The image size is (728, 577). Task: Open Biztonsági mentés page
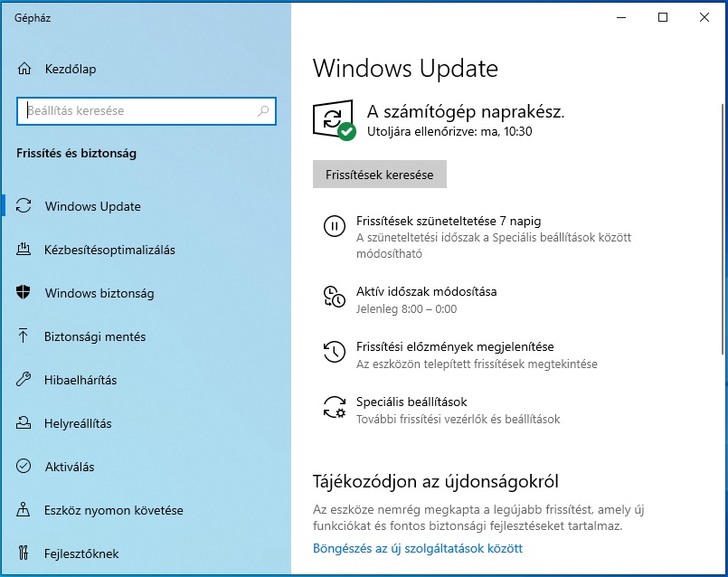click(95, 336)
